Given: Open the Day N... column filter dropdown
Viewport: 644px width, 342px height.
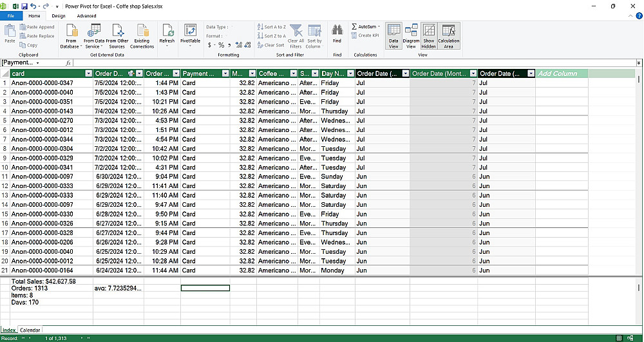Looking at the screenshot, I should pos(350,73).
